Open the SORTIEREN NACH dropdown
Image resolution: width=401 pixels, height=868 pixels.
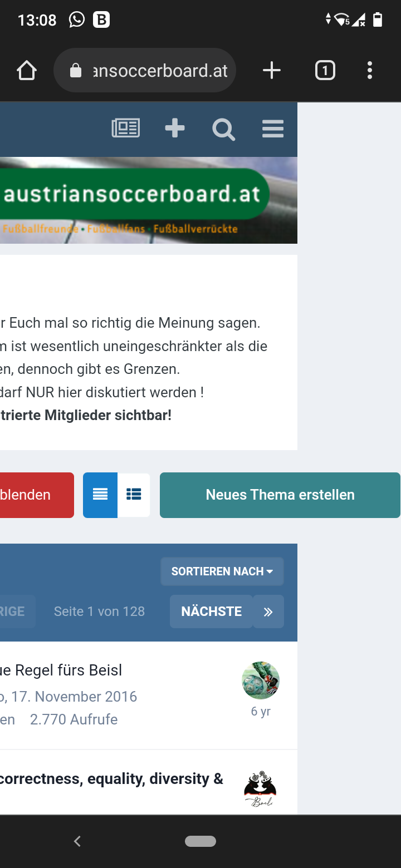coord(222,571)
